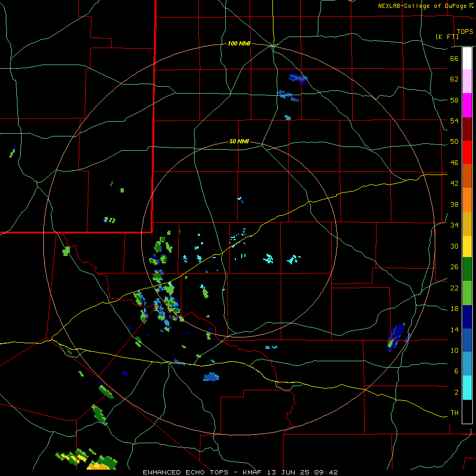Screen dimensions: 476x476
Task: Click the dark green legend swatch
Action: (467, 269)
